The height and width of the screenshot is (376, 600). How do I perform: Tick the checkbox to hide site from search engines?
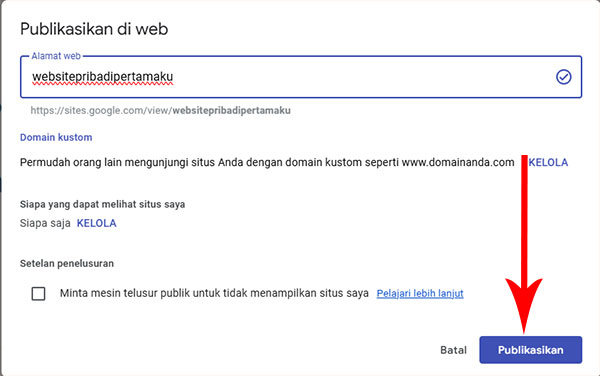coord(38,294)
